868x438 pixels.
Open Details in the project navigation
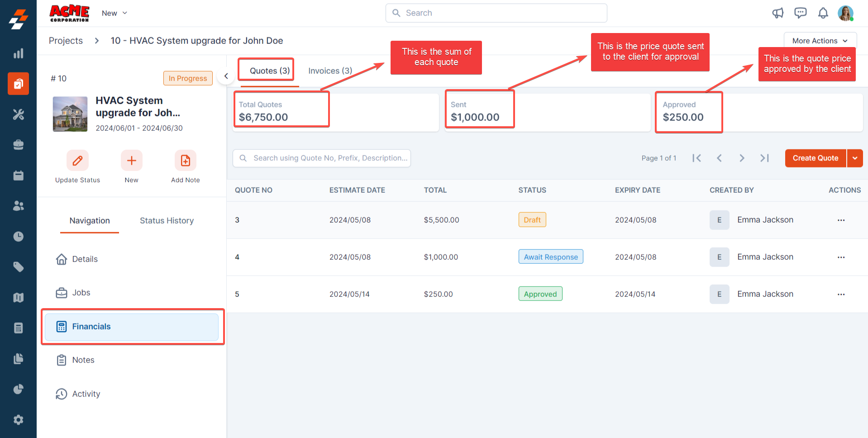(131, 259)
